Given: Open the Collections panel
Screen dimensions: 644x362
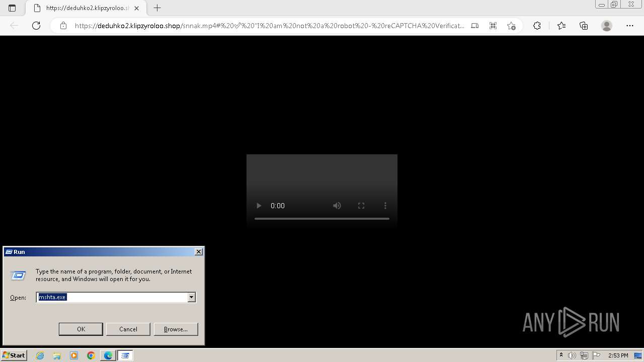Looking at the screenshot, I should tap(584, 26).
